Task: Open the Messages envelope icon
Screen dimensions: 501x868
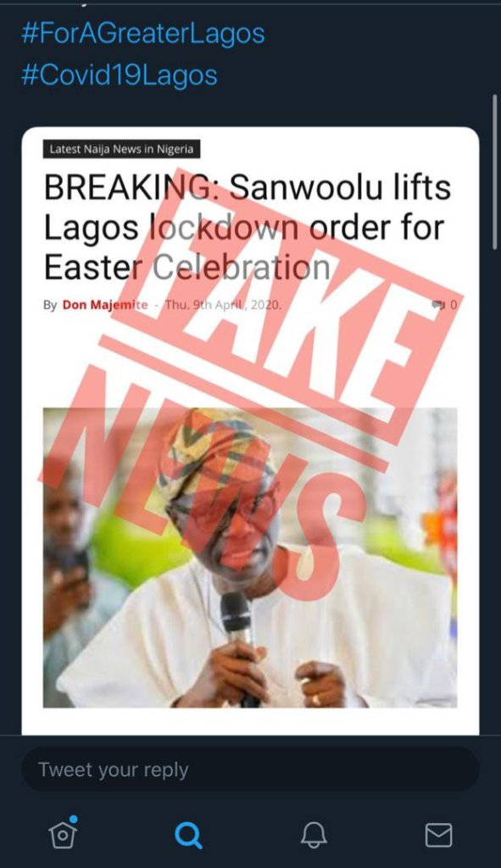Action: tap(438, 835)
